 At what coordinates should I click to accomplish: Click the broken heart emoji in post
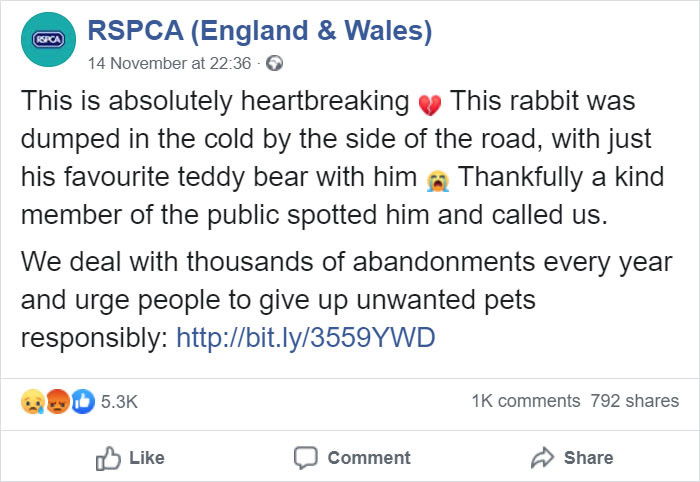pos(430,105)
